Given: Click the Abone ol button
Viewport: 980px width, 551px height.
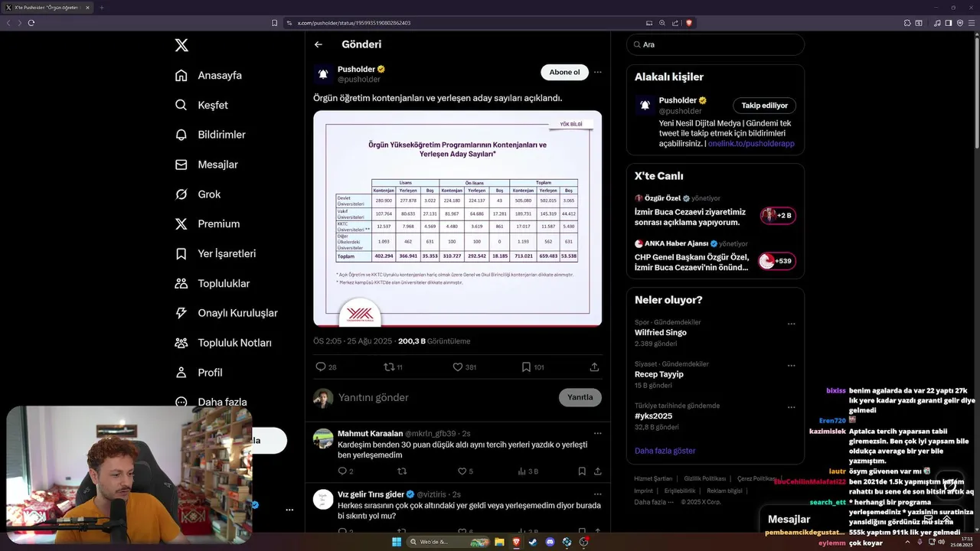Looking at the screenshot, I should point(564,72).
